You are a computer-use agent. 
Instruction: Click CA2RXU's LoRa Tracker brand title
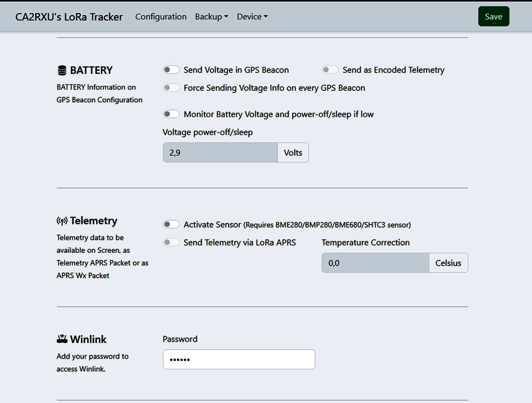coord(69,17)
